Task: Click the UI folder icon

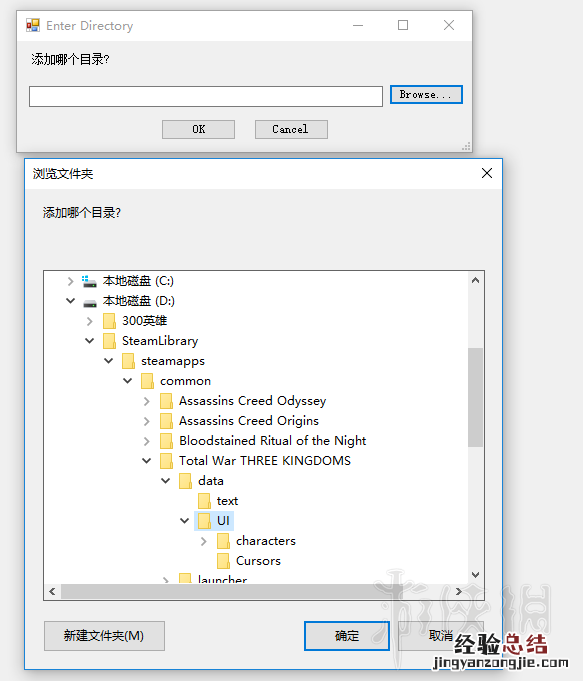Action: (x=204, y=521)
